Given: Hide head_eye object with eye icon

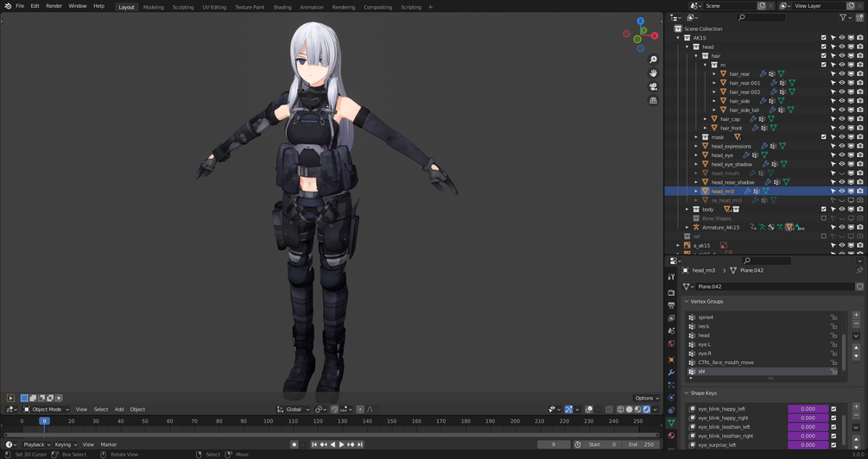Looking at the screenshot, I should [842, 155].
